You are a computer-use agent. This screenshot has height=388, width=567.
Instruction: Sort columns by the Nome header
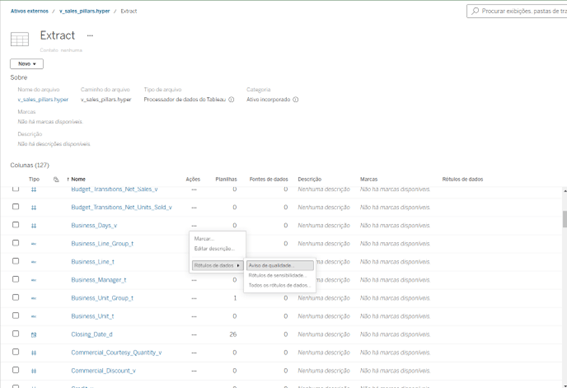click(x=78, y=179)
